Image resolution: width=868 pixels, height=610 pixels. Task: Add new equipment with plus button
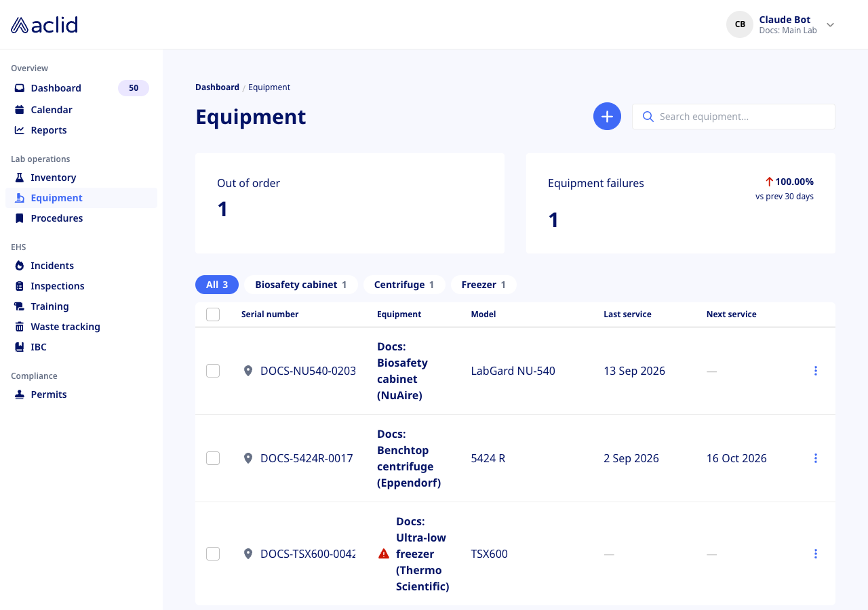click(x=607, y=117)
